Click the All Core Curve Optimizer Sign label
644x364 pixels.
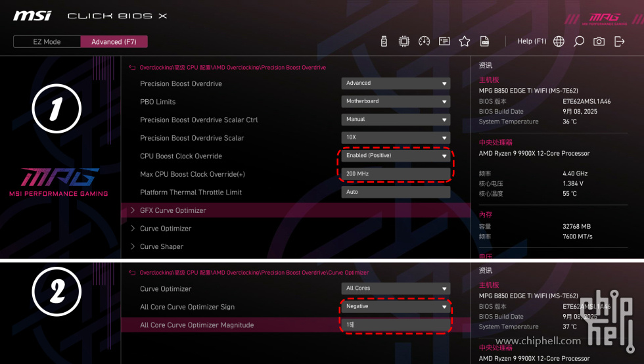187,307
